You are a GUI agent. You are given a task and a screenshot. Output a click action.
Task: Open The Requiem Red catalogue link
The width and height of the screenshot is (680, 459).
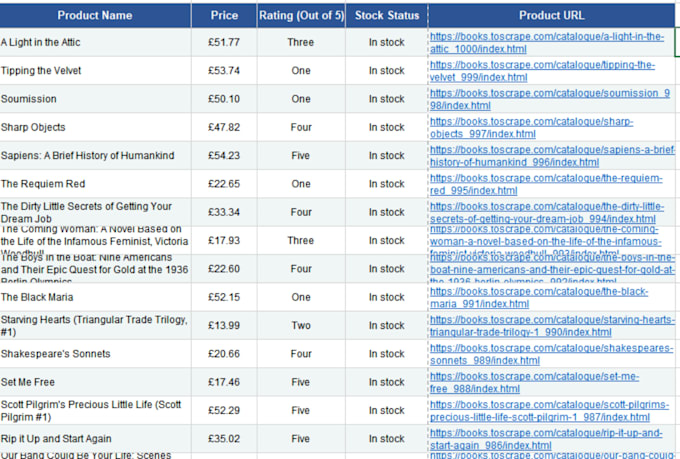click(546, 184)
